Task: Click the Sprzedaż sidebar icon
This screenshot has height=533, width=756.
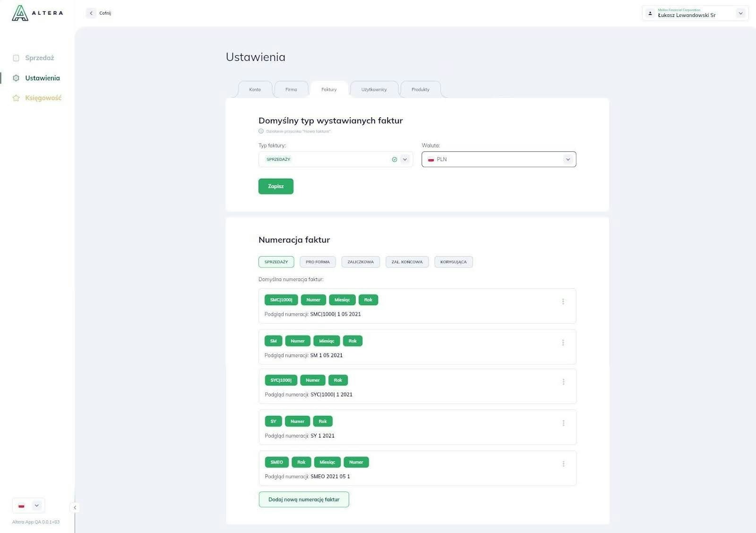Action: [16, 58]
